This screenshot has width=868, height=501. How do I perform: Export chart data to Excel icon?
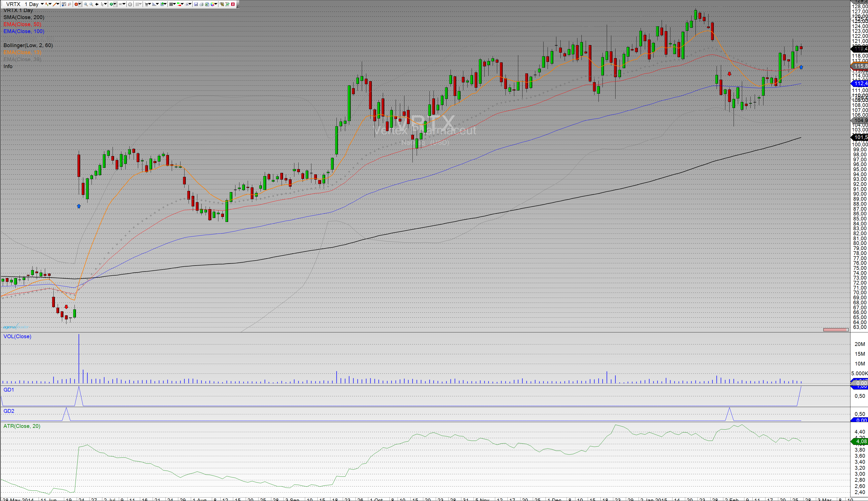pyautogui.click(x=207, y=4)
